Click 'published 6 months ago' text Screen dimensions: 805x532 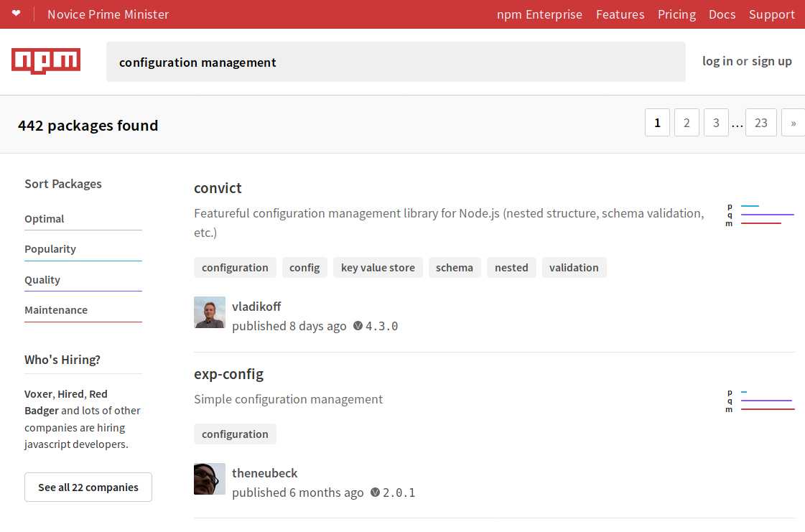tap(298, 493)
